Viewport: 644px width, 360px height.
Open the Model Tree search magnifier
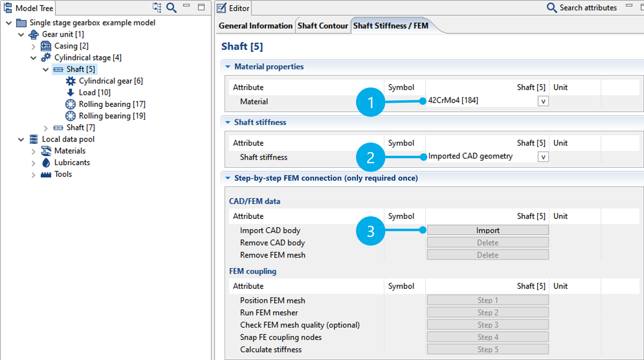[172, 7]
